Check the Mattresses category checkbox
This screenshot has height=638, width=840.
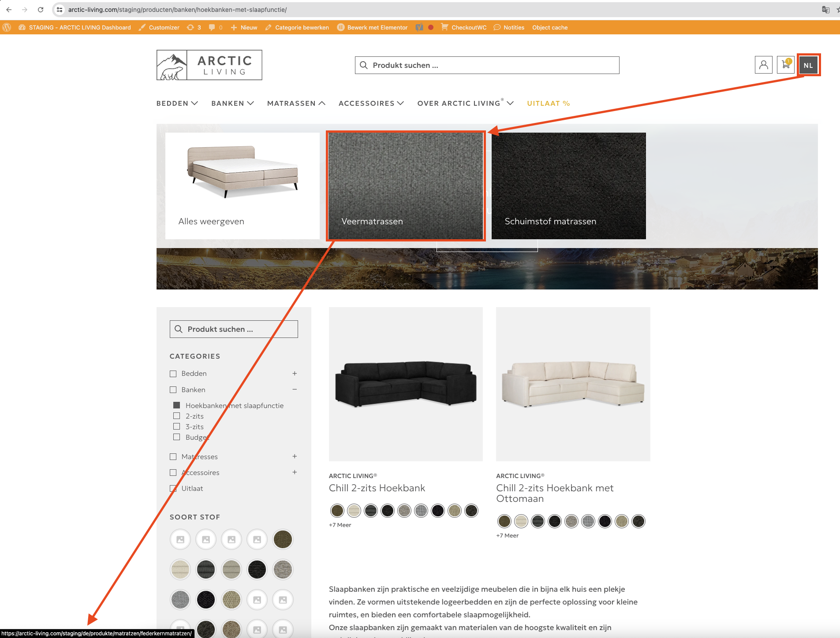pyautogui.click(x=173, y=457)
